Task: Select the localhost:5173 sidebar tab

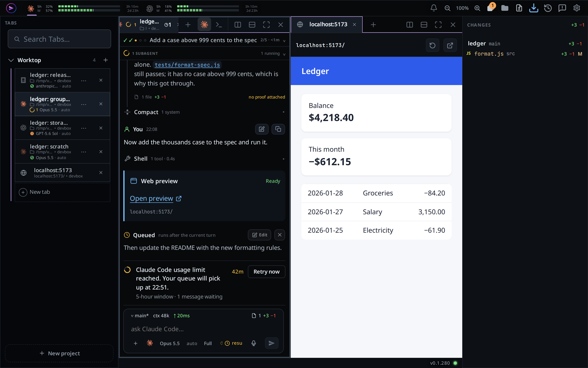Action: coord(62,173)
